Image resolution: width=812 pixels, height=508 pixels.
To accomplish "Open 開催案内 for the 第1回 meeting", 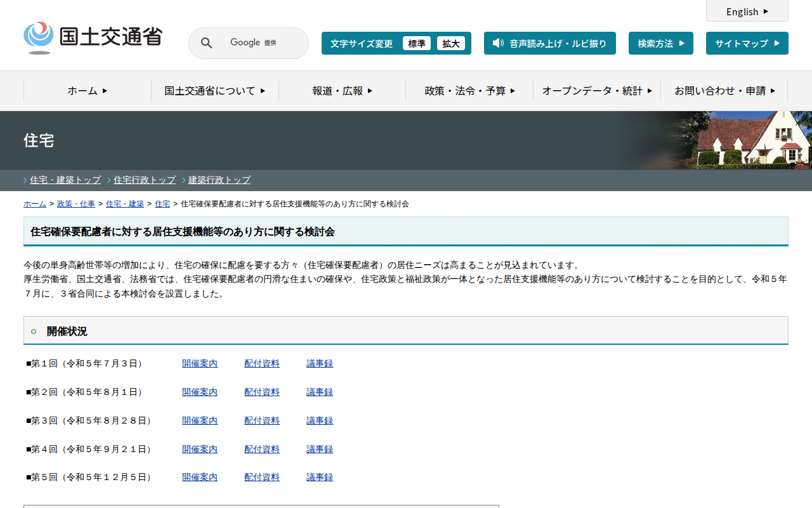I will (x=199, y=364).
